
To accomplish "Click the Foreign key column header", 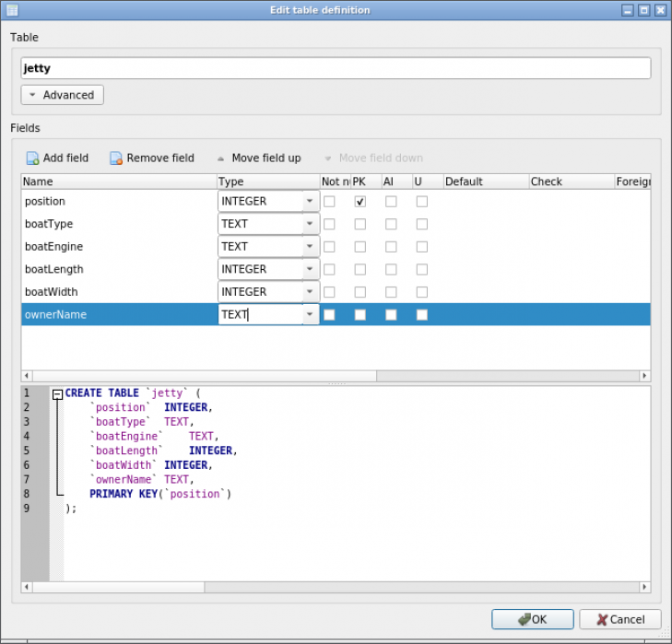I will [x=632, y=181].
